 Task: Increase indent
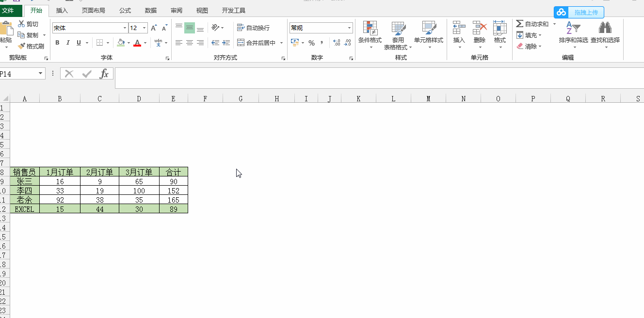(x=225, y=43)
